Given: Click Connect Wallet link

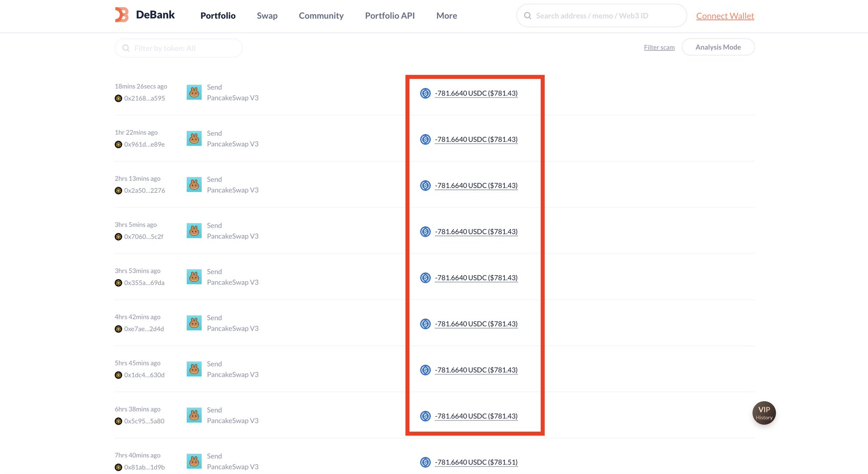Looking at the screenshot, I should [725, 16].
